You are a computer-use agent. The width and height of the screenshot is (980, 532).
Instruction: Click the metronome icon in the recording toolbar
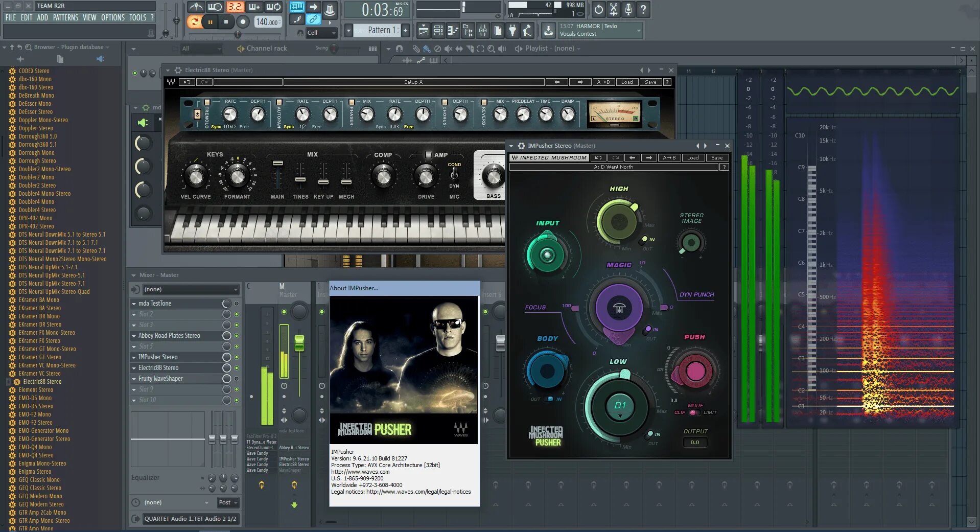pyautogui.click(x=196, y=7)
